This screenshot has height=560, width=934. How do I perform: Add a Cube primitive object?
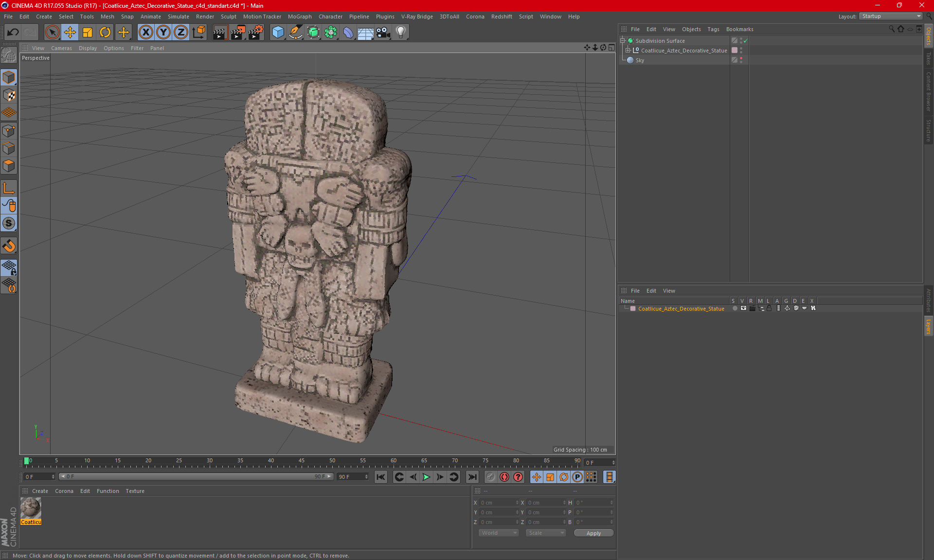pyautogui.click(x=278, y=32)
